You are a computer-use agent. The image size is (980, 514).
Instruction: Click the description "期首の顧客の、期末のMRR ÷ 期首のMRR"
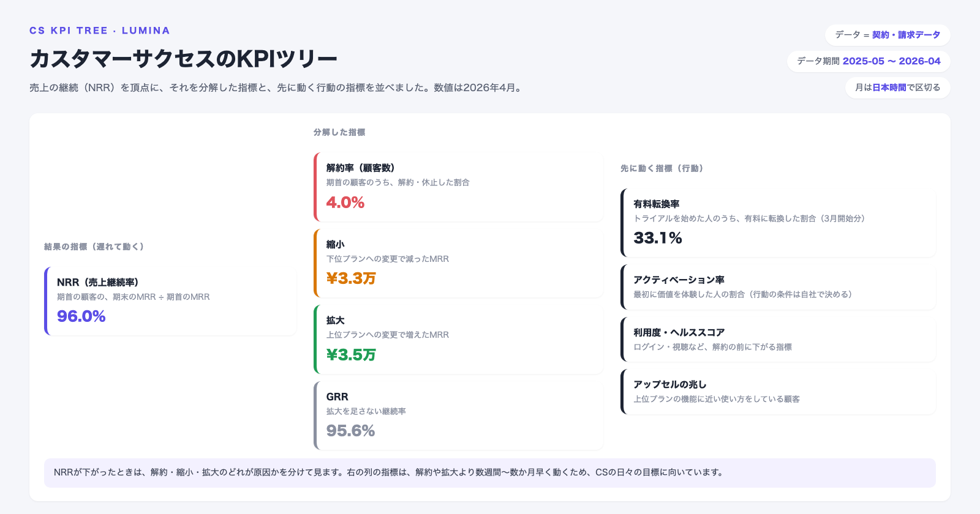(x=134, y=297)
